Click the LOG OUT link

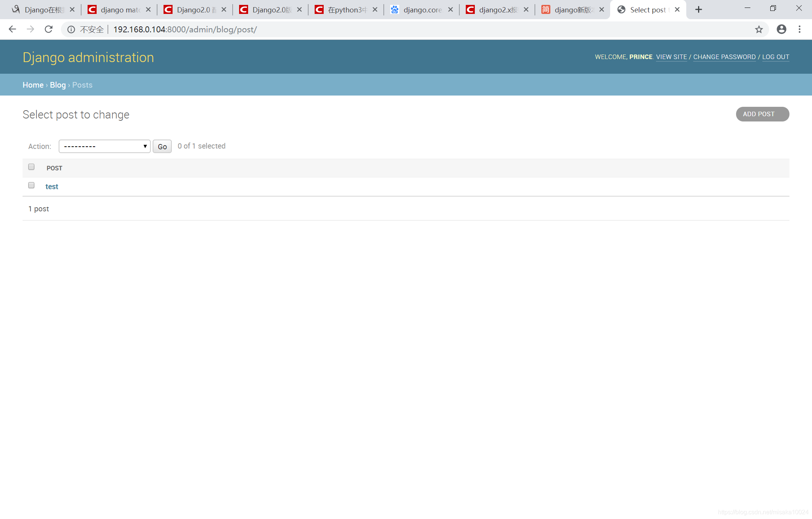click(776, 57)
